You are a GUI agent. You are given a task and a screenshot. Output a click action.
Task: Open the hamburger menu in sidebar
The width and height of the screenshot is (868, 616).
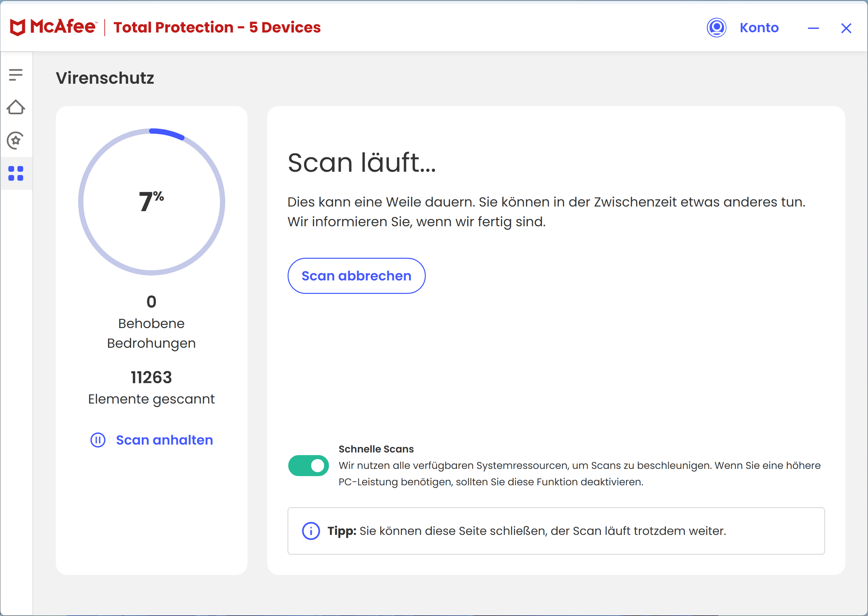pyautogui.click(x=15, y=75)
